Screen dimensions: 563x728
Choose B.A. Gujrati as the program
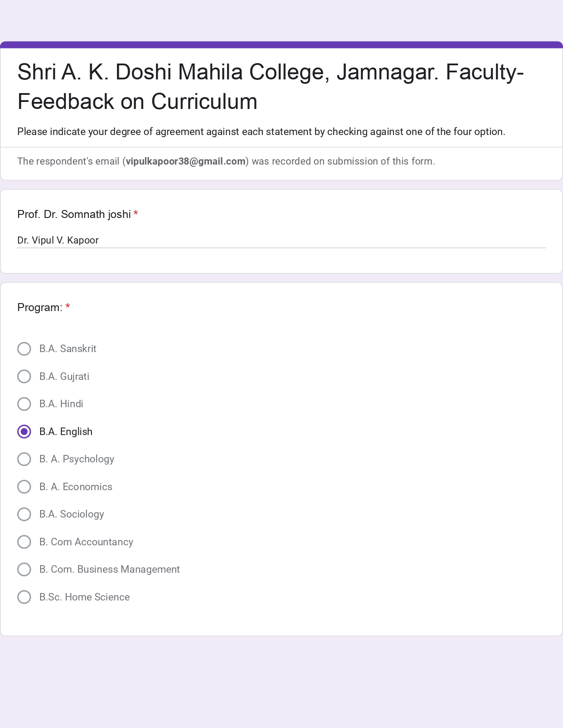click(24, 376)
